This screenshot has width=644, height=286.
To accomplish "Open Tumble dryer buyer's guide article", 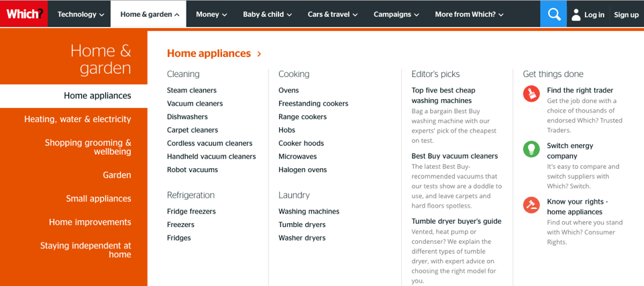I will click(456, 221).
